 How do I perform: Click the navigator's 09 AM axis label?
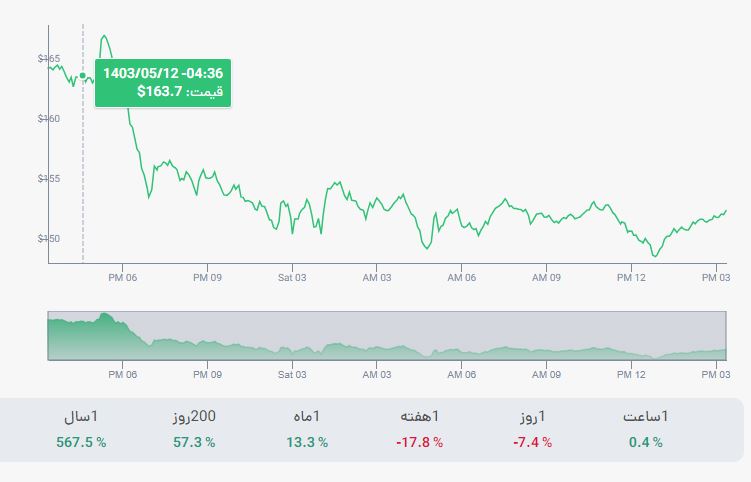click(x=546, y=375)
